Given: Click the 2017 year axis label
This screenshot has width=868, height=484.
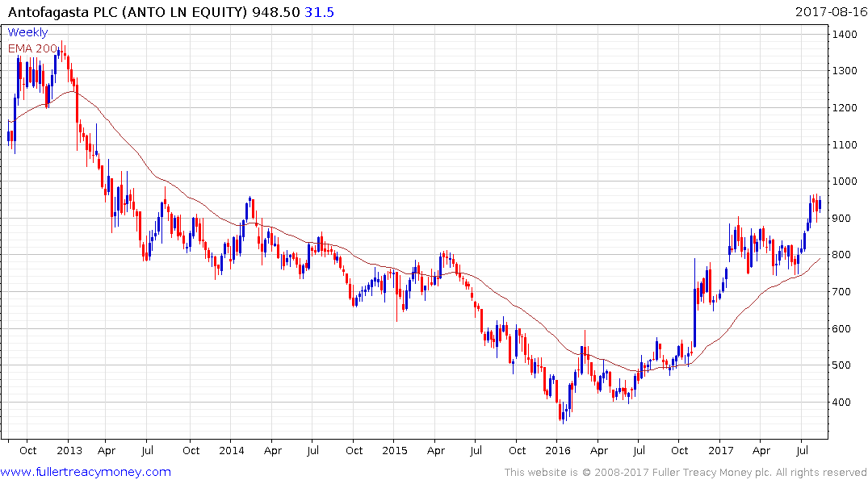Looking at the screenshot, I should pos(721,450).
